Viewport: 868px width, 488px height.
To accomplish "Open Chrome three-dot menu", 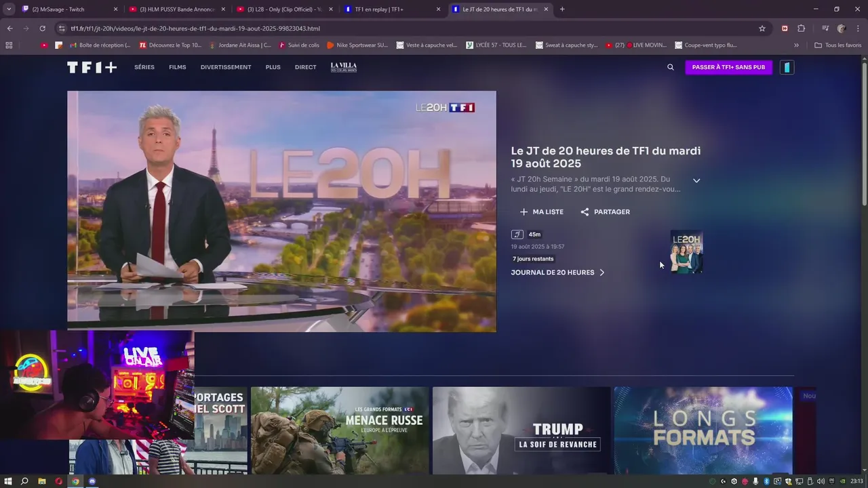I will 858,28.
